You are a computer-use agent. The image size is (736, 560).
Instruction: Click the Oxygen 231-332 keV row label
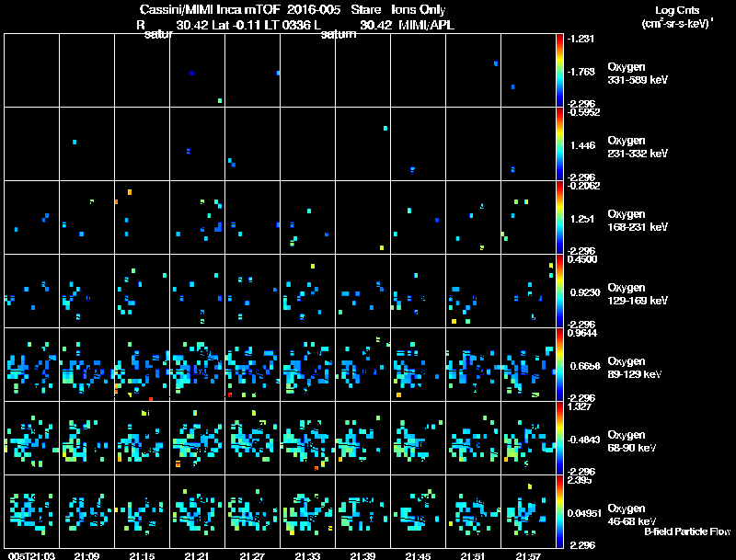pyautogui.click(x=637, y=147)
